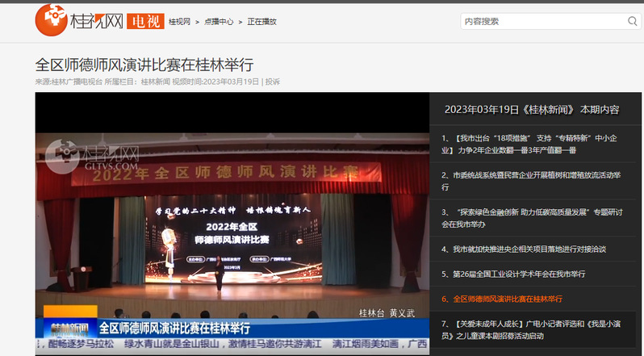Play item 3 about 探索绿色金融创新
The width and height of the screenshot is (644, 356).
[x=532, y=218]
